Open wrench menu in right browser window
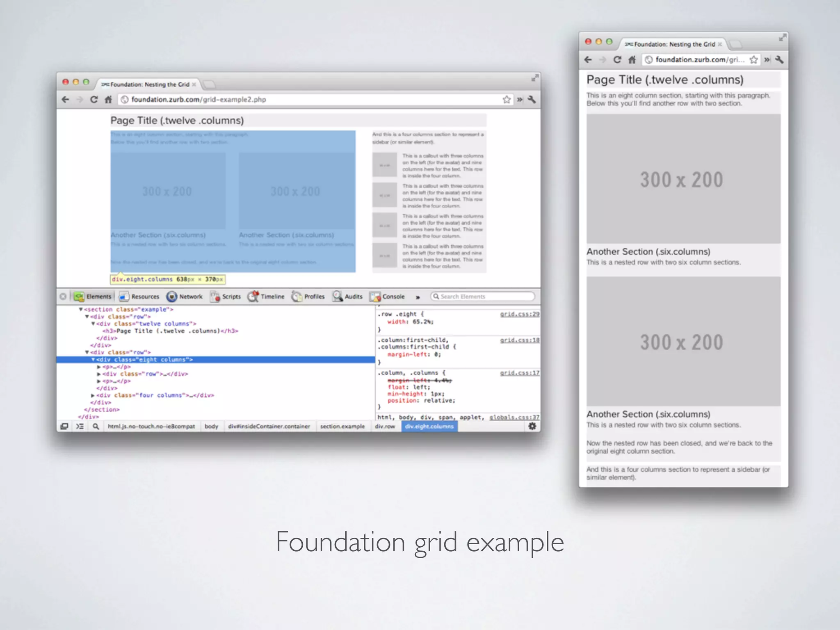Image resolution: width=840 pixels, height=630 pixels. pyautogui.click(x=780, y=60)
